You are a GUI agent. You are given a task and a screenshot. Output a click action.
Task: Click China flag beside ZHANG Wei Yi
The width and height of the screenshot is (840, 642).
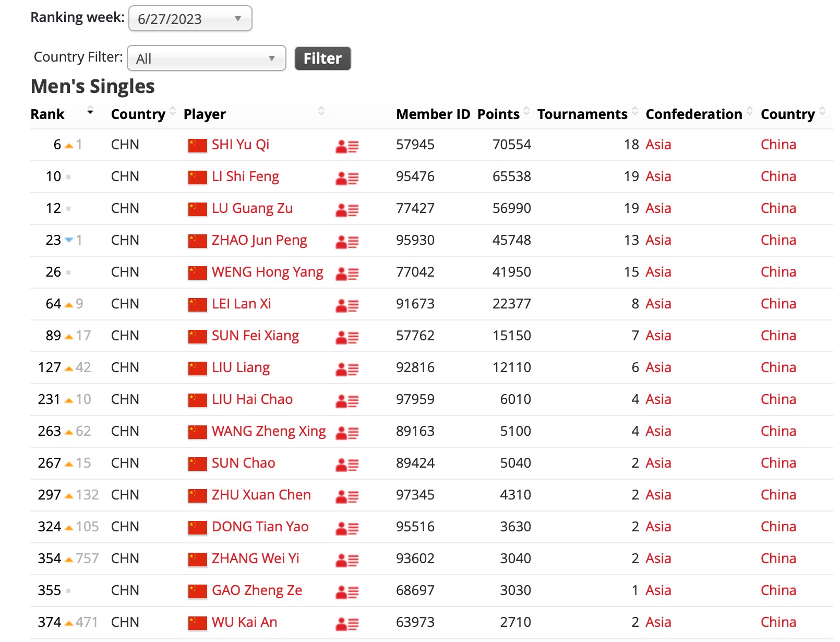(198, 560)
